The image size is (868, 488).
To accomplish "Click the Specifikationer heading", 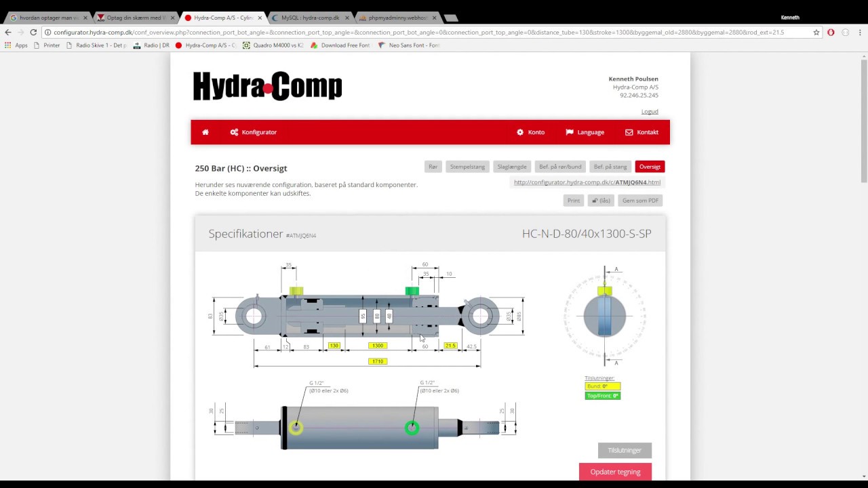I will (x=245, y=234).
